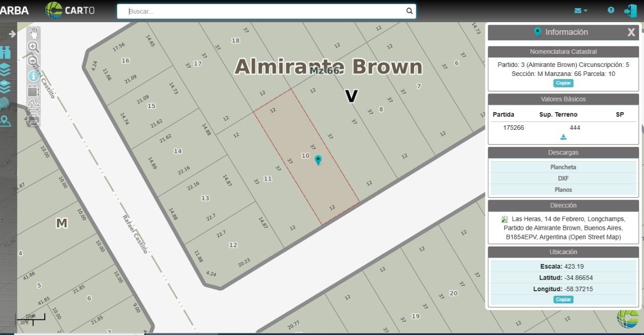Click parcel number 16 on the map
Viewport: 644px width, 335px height.
pos(126,60)
